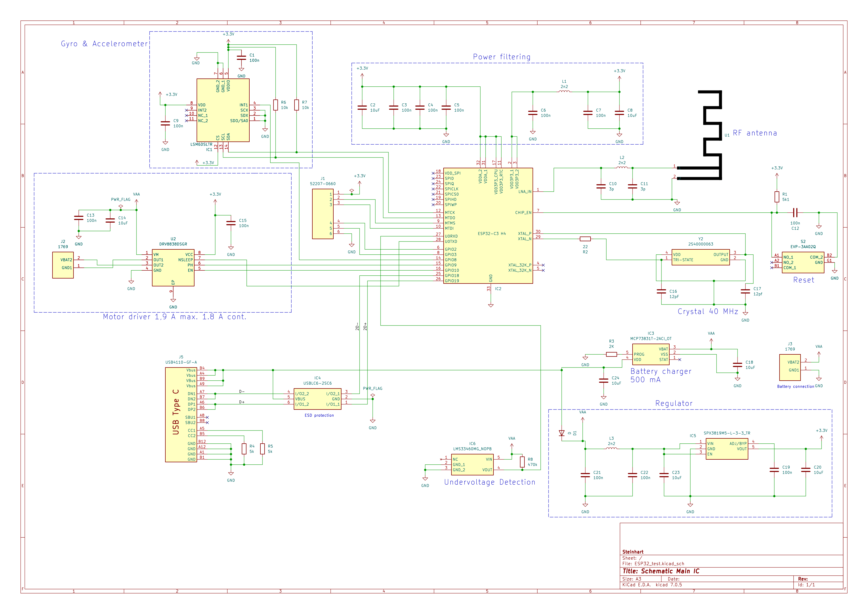Click the "Gyro & Accelerometer" text label
The width and height of the screenshot is (868, 614).
[x=104, y=44]
